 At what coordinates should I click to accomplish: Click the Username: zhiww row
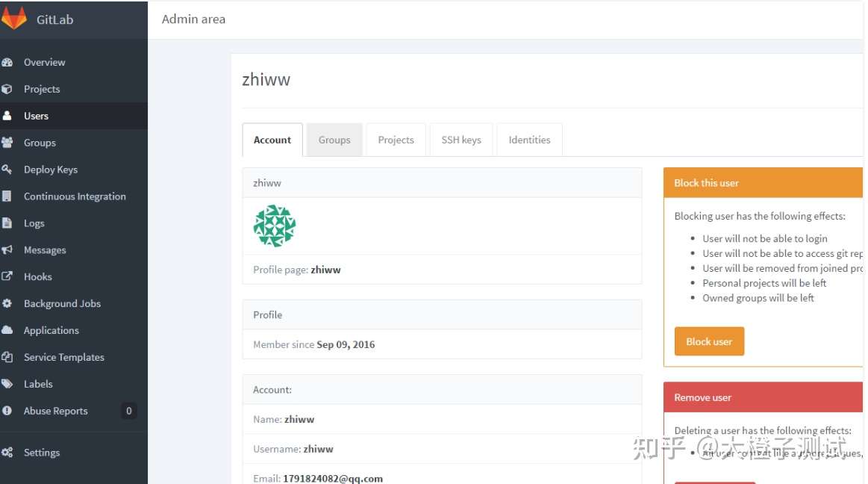[443, 449]
